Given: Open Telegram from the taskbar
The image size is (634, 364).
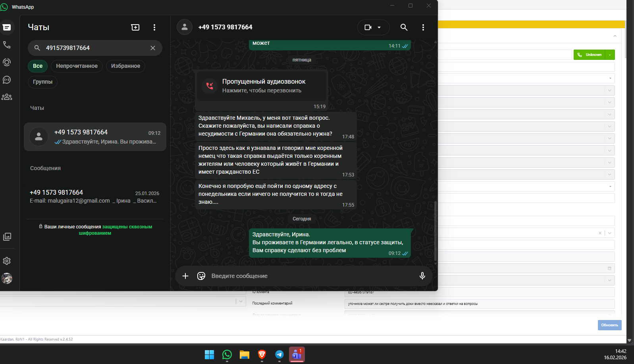Looking at the screenshot, I should point(279,354).
